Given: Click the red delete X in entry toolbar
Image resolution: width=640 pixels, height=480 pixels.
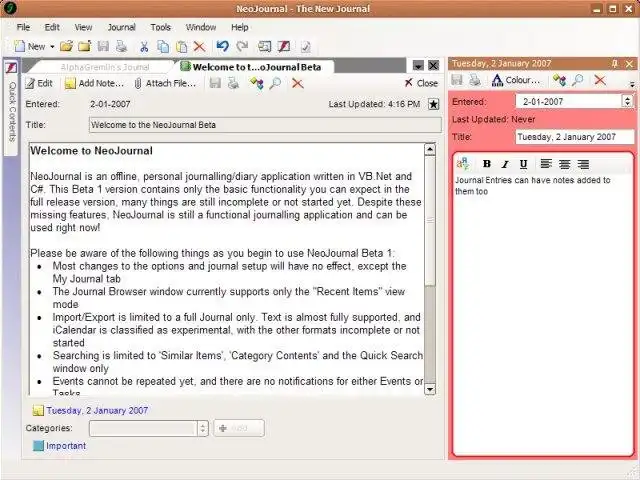Looking at the screenshot, I should [298, 84].
